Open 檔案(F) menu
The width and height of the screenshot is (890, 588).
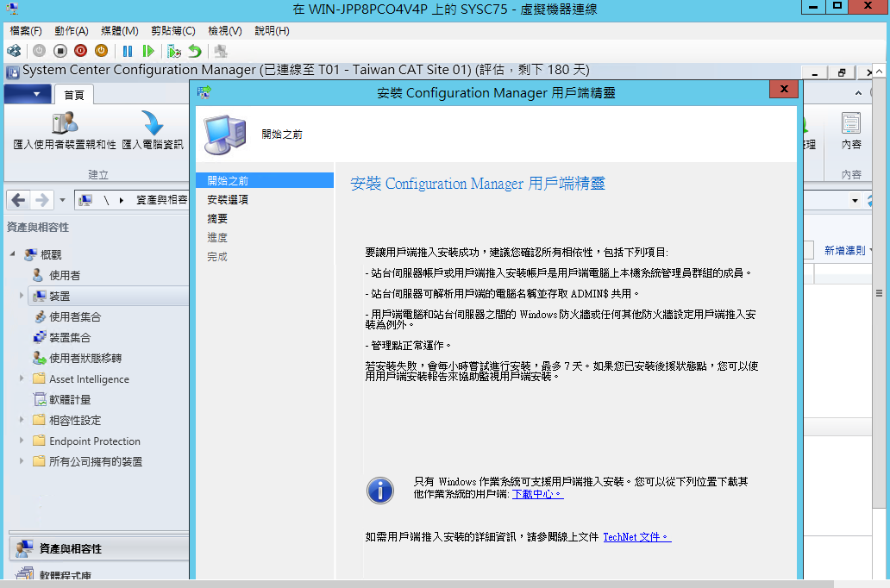coord(26,31)
